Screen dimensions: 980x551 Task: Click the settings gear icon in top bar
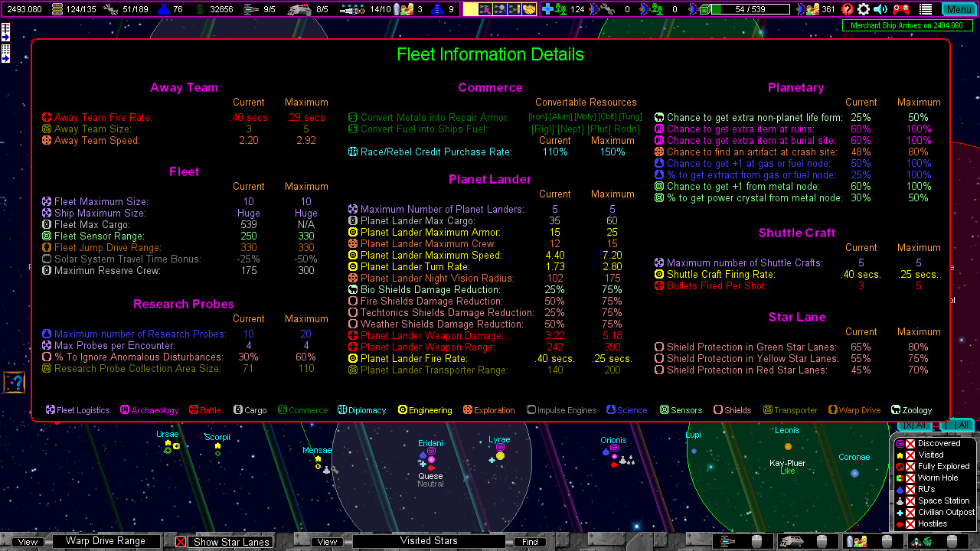[864, 9]
